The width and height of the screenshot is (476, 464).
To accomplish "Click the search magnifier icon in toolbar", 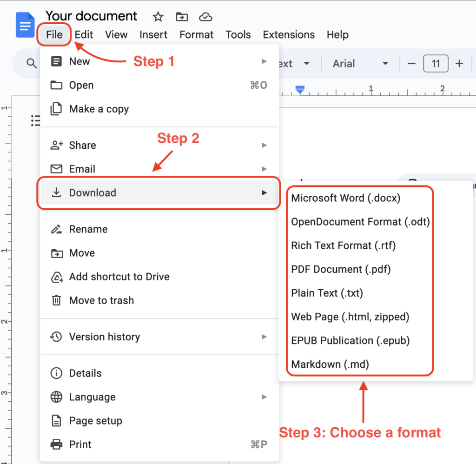I will 32,64.
